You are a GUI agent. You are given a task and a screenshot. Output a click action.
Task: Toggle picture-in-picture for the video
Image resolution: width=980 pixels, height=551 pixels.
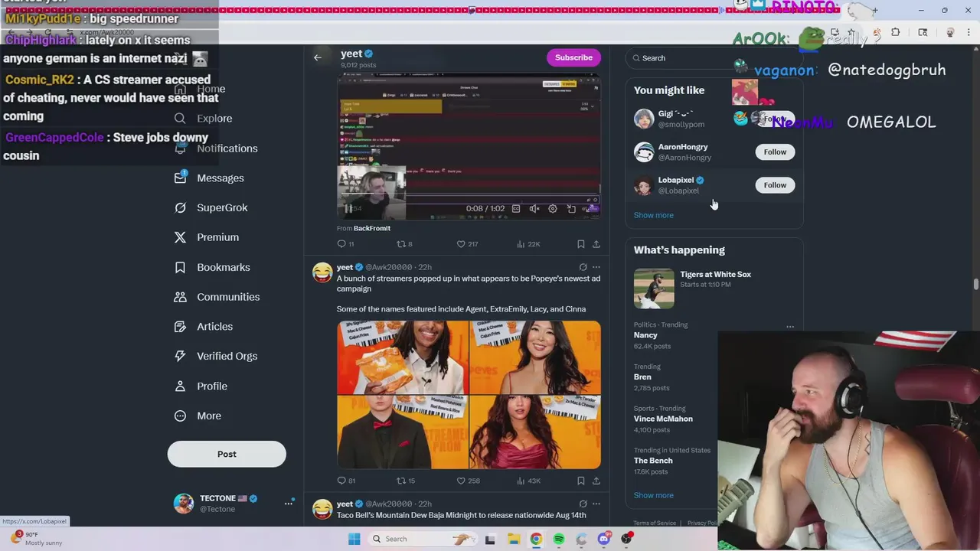point(571,209)
